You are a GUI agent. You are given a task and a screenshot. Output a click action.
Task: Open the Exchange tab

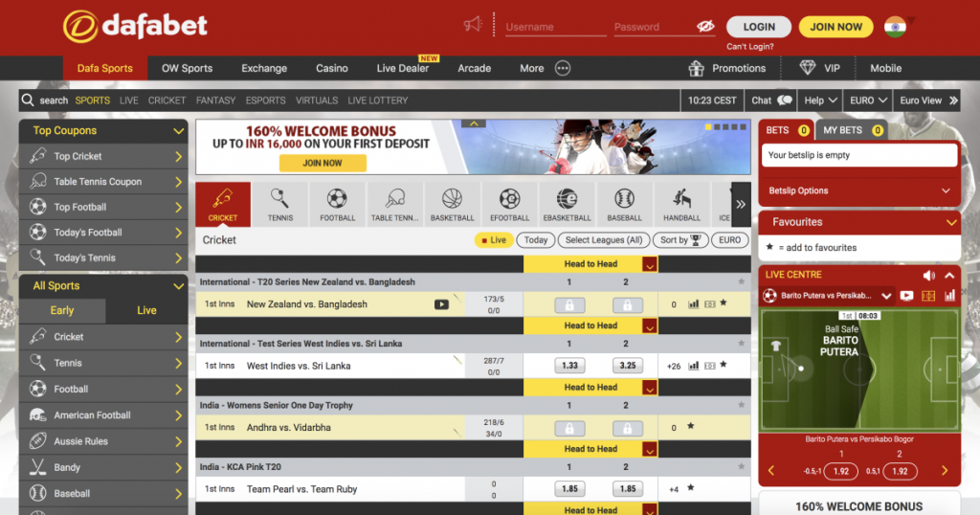[264, 68]
